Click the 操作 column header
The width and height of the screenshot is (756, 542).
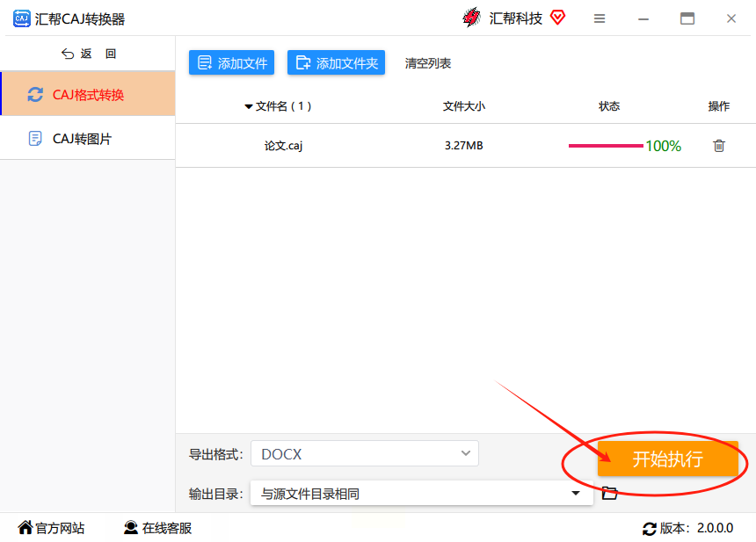(x=718, y=106)
